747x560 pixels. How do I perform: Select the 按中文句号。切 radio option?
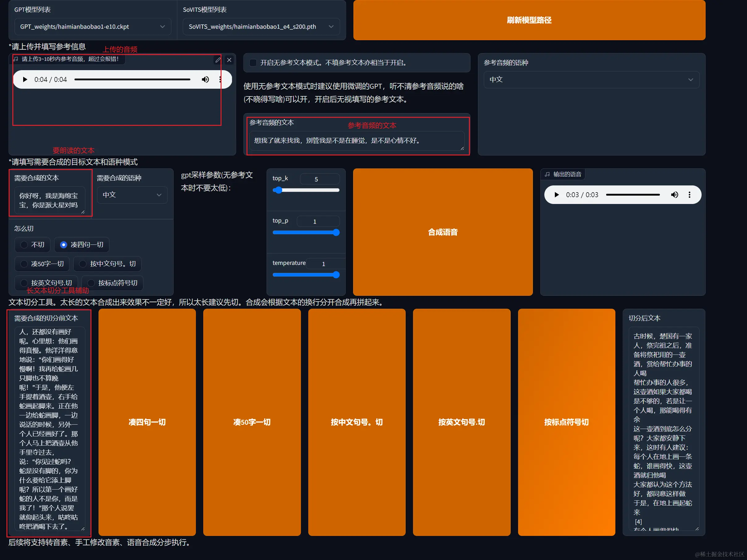click(x=83, y=264)
